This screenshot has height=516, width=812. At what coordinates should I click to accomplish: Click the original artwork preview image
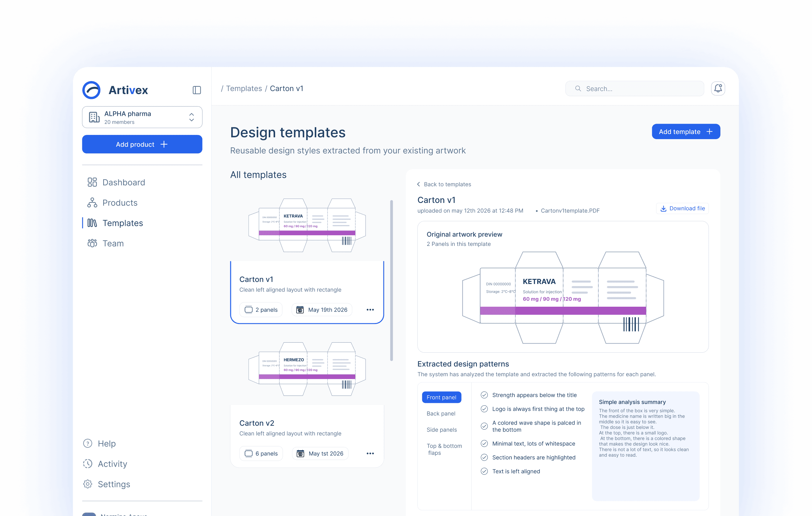tap(563, 298)
